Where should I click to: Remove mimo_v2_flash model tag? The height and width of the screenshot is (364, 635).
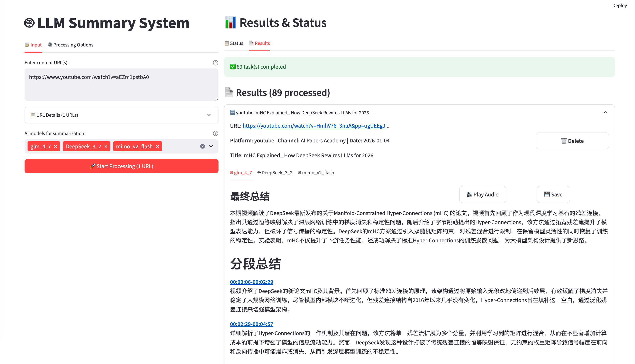(157, 147)
